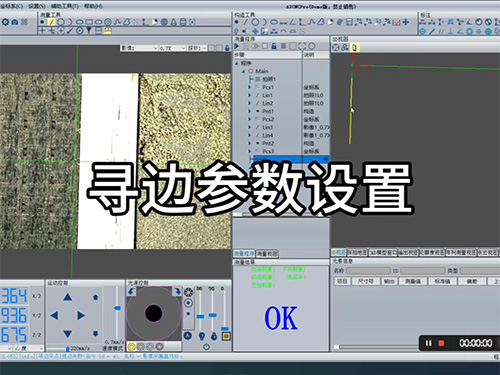Screen dimensions: 500x375
Task: Click the lock icon beside image view toggles
Action: tap(227, 48)
